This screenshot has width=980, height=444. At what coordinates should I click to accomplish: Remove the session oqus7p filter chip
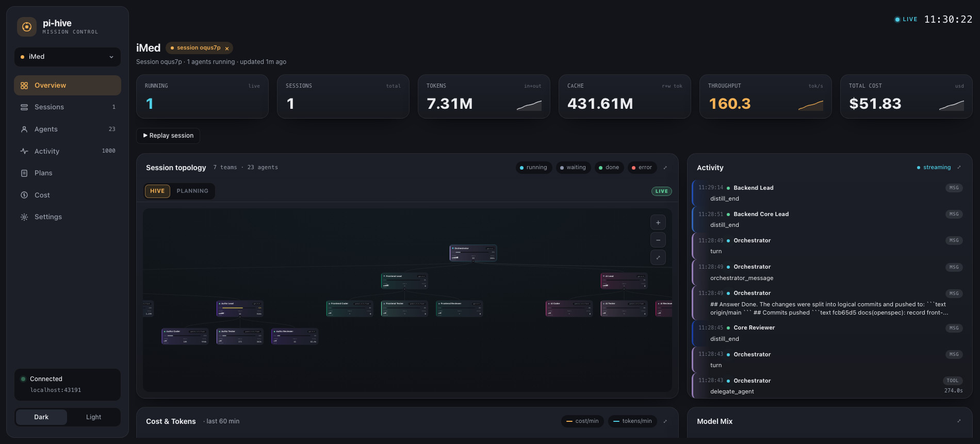[x=227, y=48]
